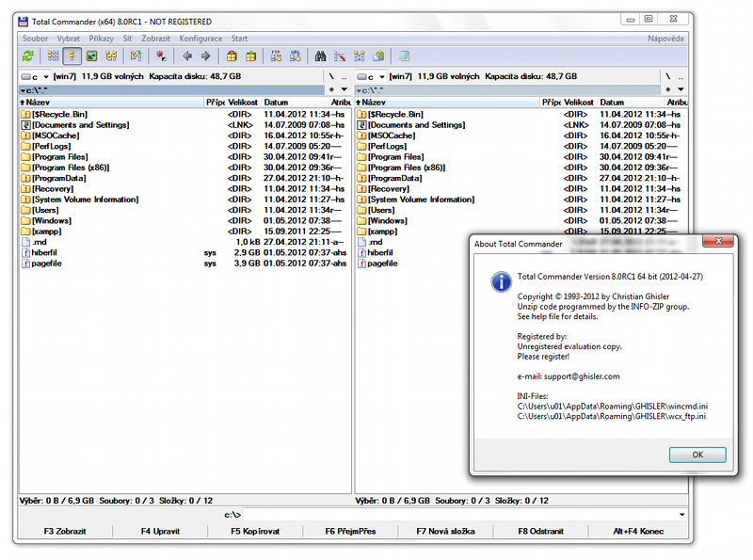
Task: Click the F4 Upravit button
Action: (160, 531)
